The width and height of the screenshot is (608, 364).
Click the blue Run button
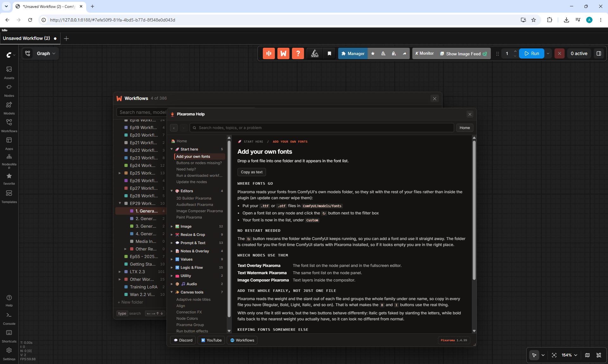pos(532,53)
